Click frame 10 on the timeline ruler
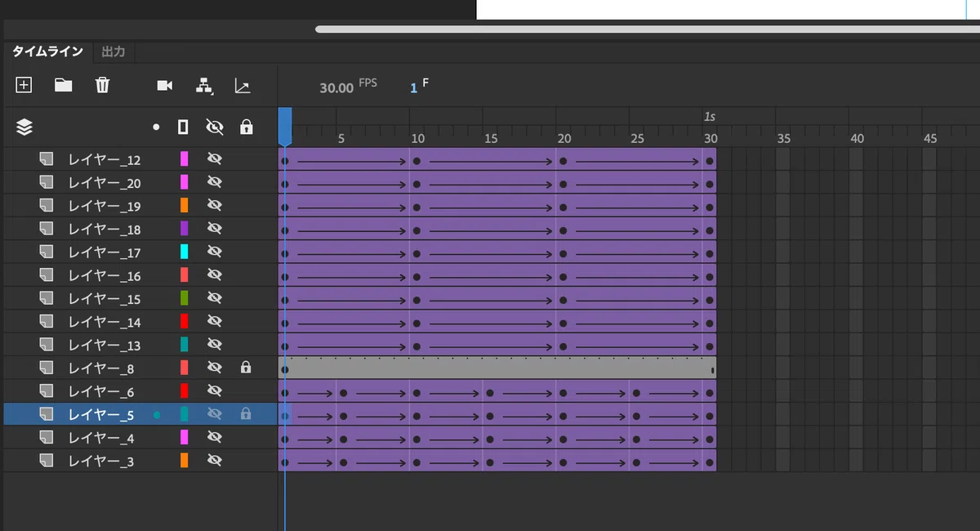This screenshot has height=531, width=980. (416, 137)
